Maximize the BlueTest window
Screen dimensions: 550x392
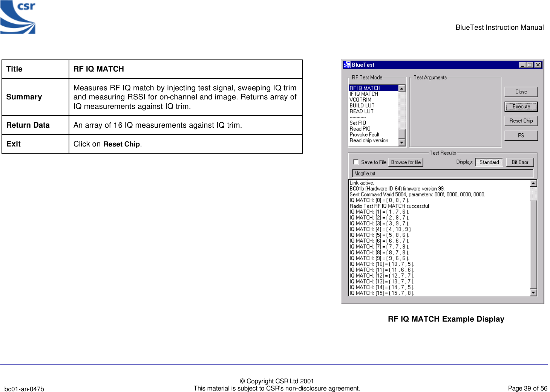click(x=530, y=65)
